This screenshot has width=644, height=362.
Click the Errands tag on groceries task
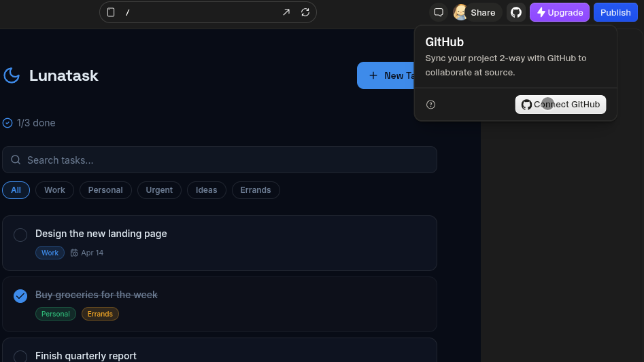click(100, 314)
